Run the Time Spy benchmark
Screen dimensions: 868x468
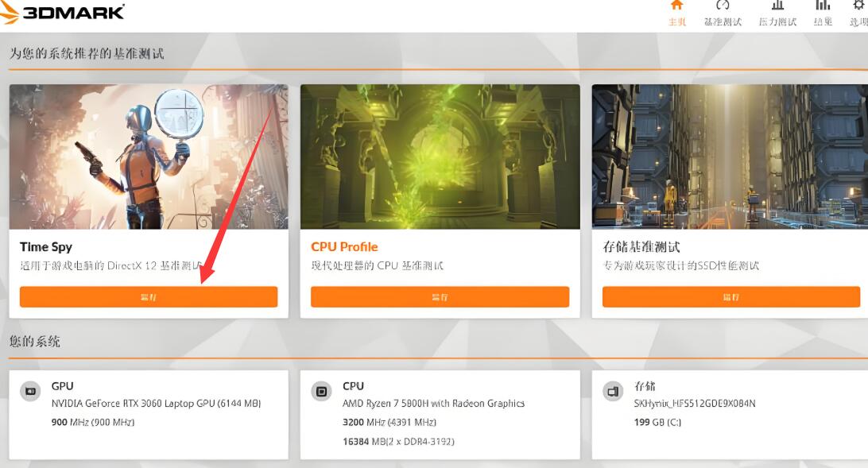point(149,296)
